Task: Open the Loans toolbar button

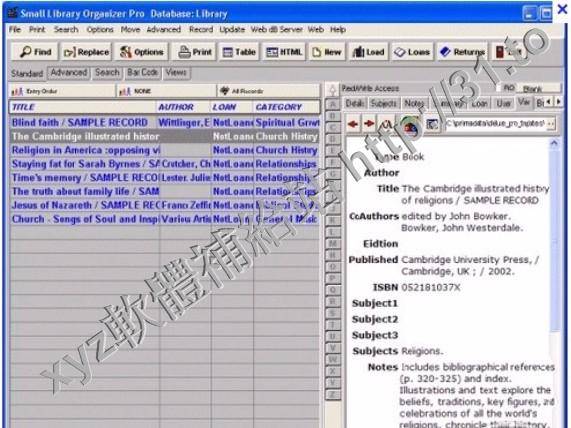Action: point(411,52)
